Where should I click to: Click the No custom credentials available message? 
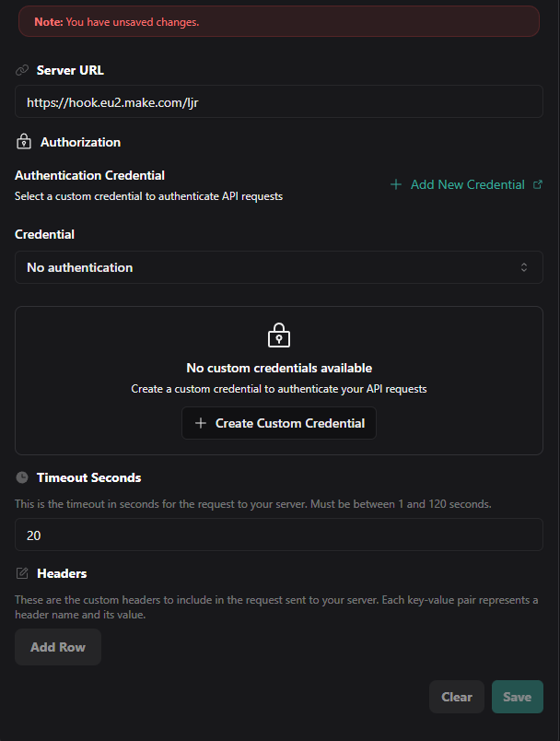coord(279,368)
